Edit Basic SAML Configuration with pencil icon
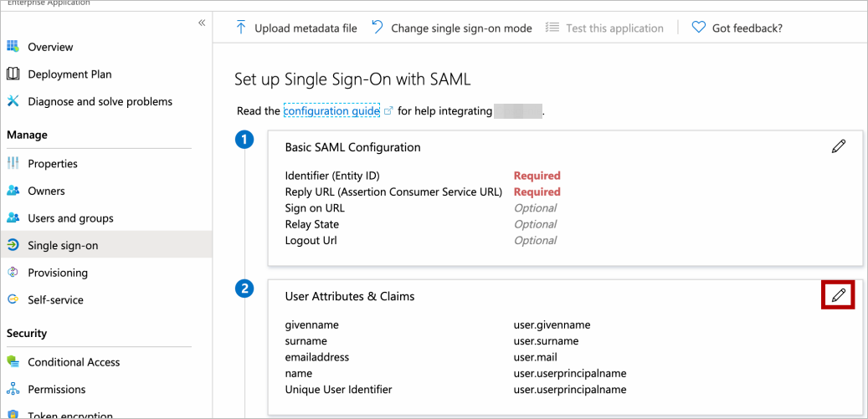 (839, 146)
